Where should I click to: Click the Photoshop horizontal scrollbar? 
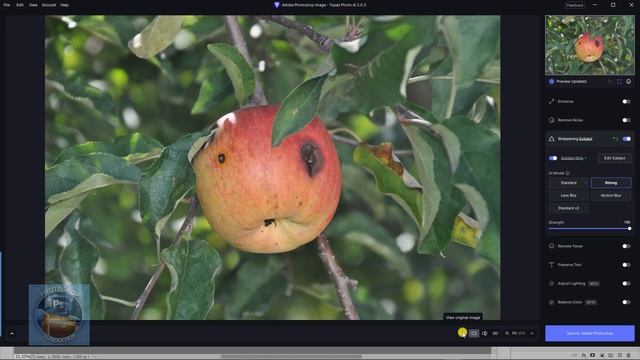click(291, 356)
